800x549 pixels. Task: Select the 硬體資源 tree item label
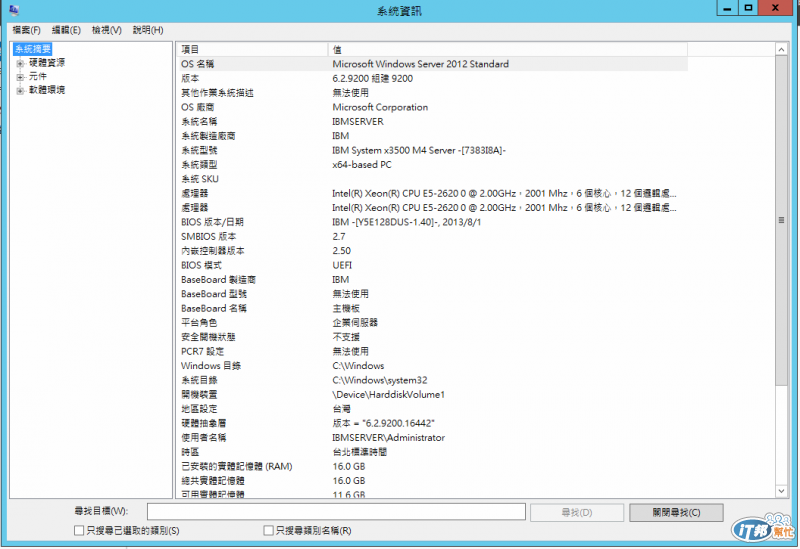(47, 63)
